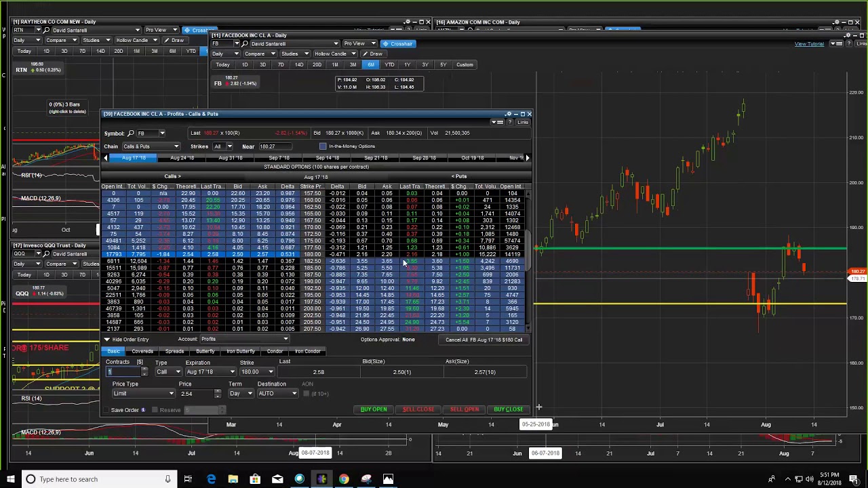Select the 3M range in Facebook chart
Image resolution: width=868 pixels, height=488 pixels.
pyautogui.click(x=353, y=65)
